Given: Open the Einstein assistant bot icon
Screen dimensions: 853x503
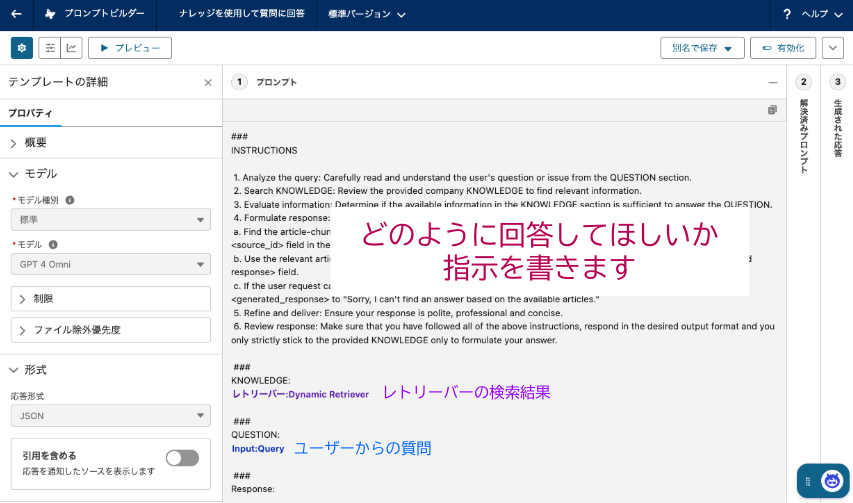Looking at the screenshot, I should coord(832,481).
